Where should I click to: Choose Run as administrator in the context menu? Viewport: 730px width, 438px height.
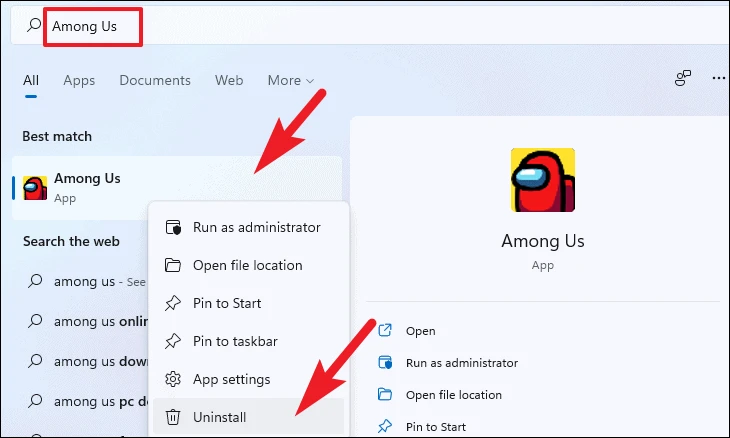pyautogui.click(x=249, y=227)
